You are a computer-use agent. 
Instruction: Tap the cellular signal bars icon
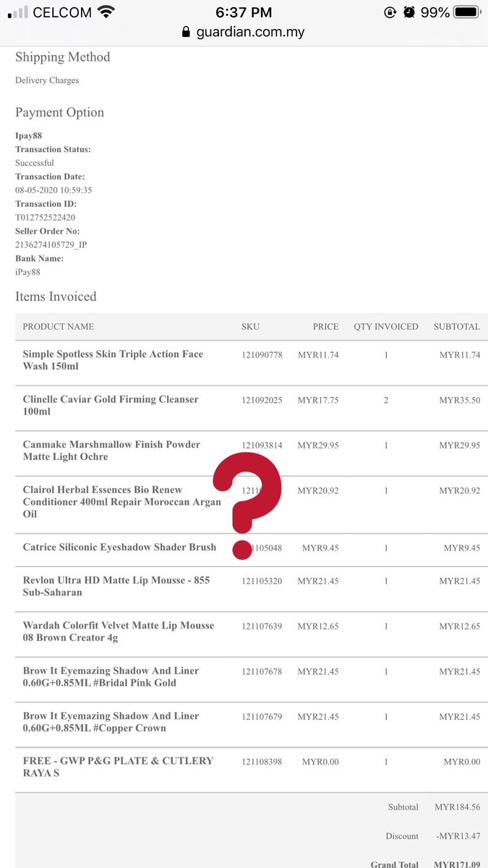(x=17, y=12)
